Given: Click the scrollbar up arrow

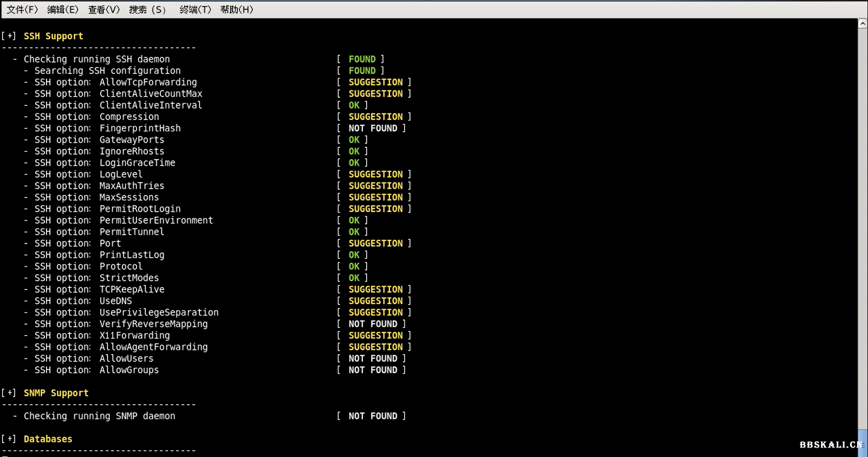Looking at the screenshot, I should (x=862, y=24).
